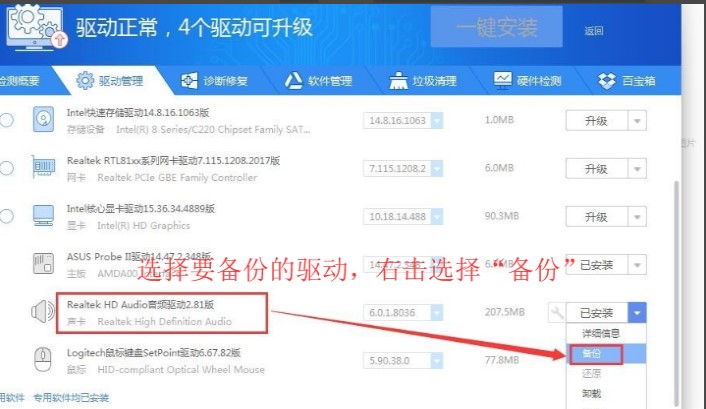Open the 检测概要 tab
The height and width of the screenshot is (409, 706).
[x=20, y=81]
